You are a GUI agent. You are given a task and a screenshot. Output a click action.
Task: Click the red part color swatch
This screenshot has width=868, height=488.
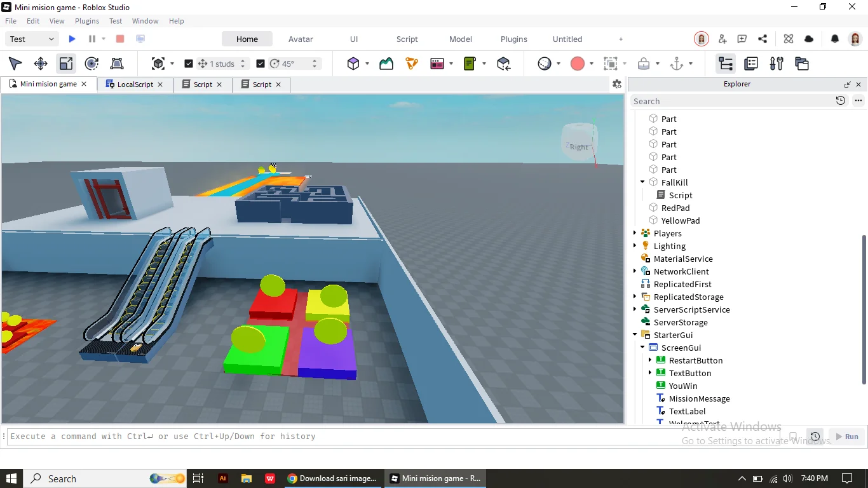(578, 64)
